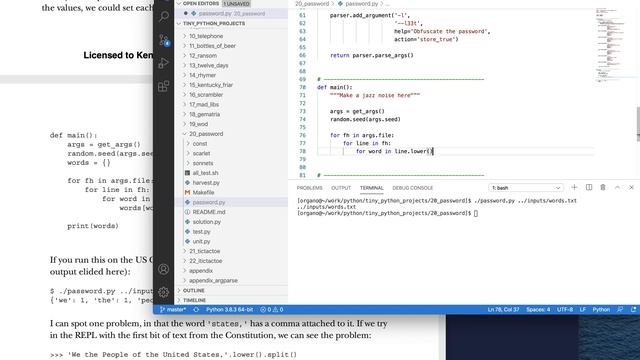Open the 17_mad_libs folder
Viewport: 640px width, 360px height.
(204, 104)
